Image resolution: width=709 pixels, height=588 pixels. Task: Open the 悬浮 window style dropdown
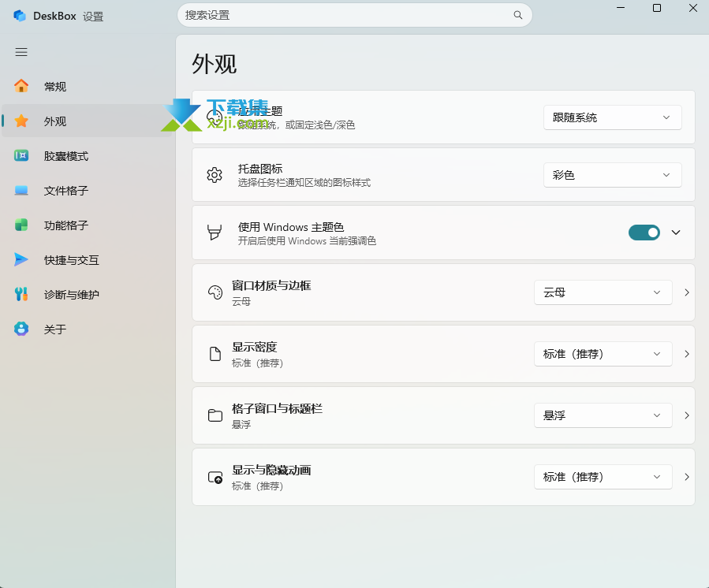click(603, 415)
